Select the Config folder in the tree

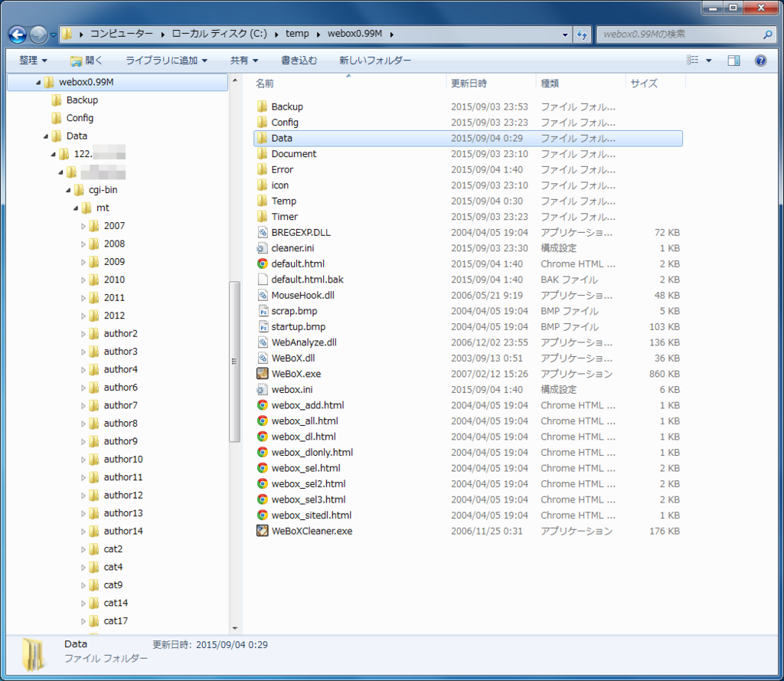80,118
